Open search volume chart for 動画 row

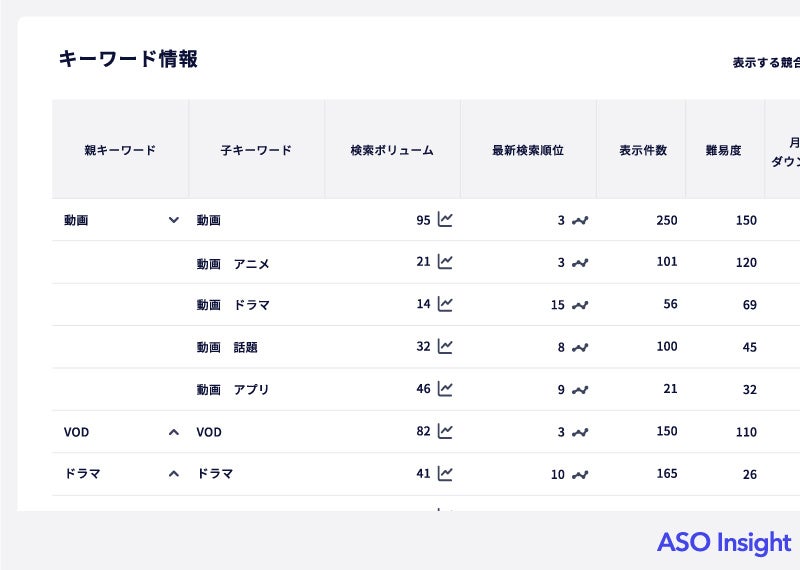[445, 220]
